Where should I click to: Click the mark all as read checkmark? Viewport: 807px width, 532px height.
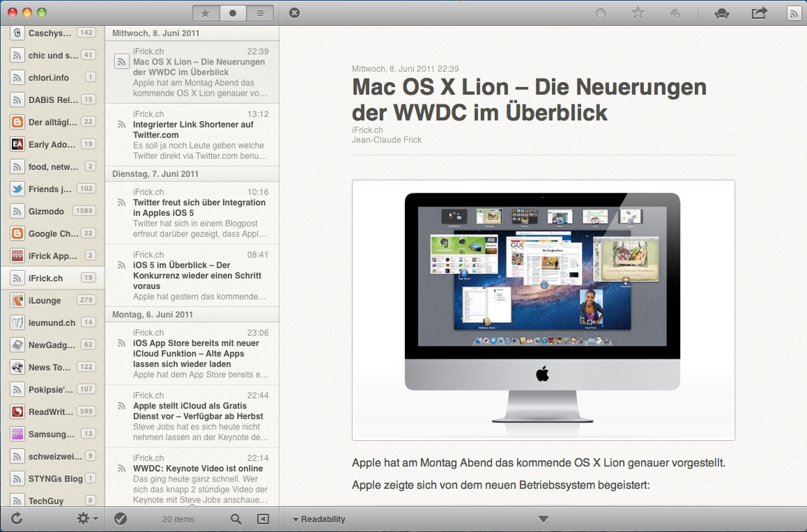pos(121,519)
